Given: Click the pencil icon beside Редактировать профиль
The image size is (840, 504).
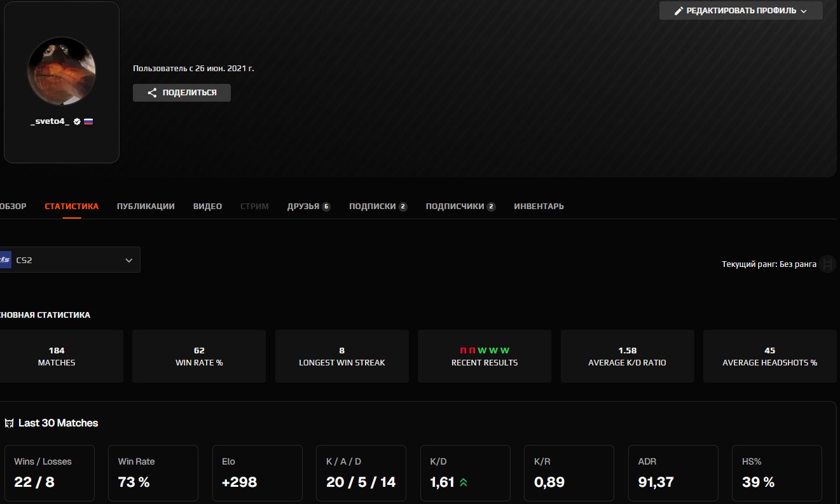Looking at the screenshot, I should [x=679, y=11].
